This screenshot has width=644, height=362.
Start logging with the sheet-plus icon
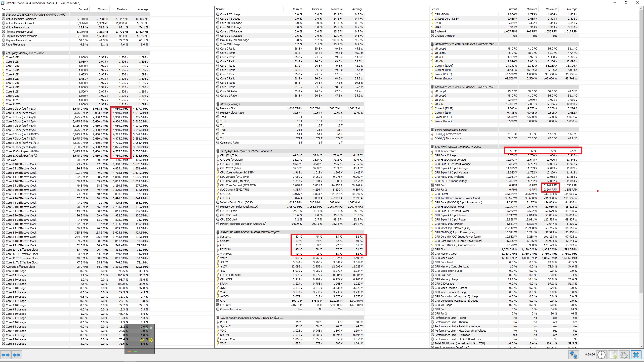(x=613, y=355)
